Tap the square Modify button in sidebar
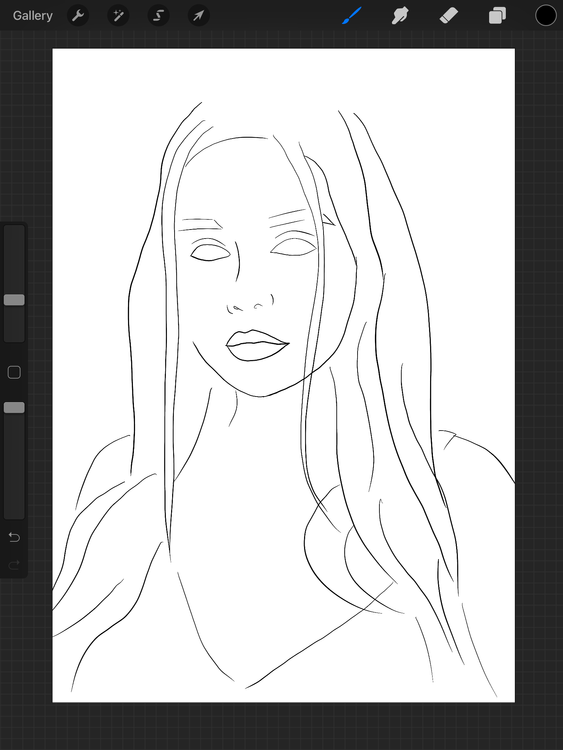 (x=14, y=372)
